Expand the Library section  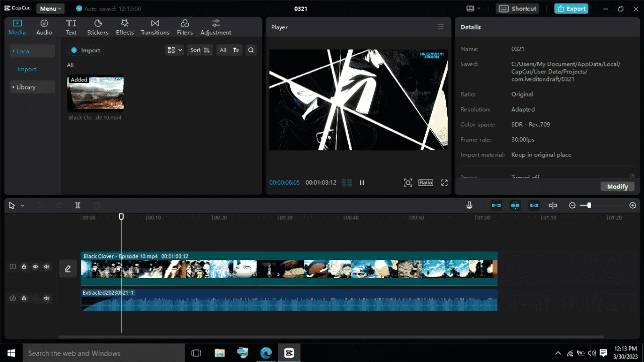click(33, 87)
